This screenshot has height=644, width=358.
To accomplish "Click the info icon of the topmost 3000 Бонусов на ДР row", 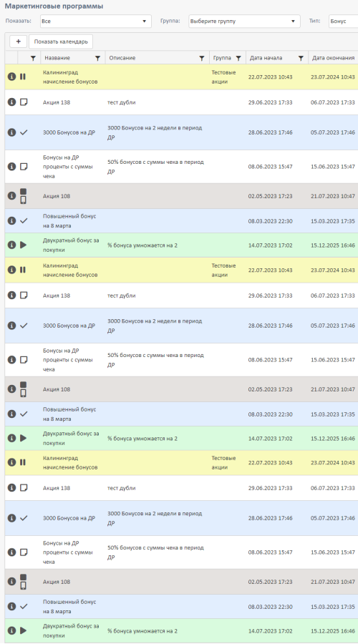I will point(12,132).
